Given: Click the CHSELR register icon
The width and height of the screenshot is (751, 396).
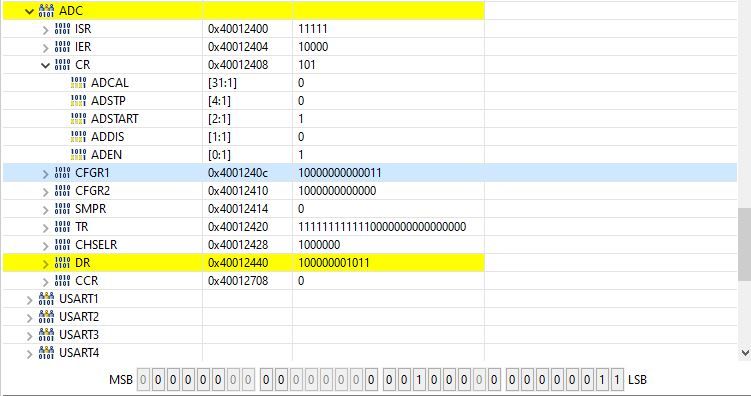Looking at the screenshot, I should (62, 245).
